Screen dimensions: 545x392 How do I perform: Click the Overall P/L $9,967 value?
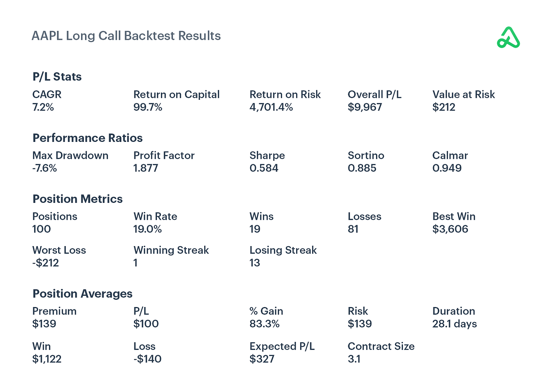pyautogui.click(x=364, y=107)
